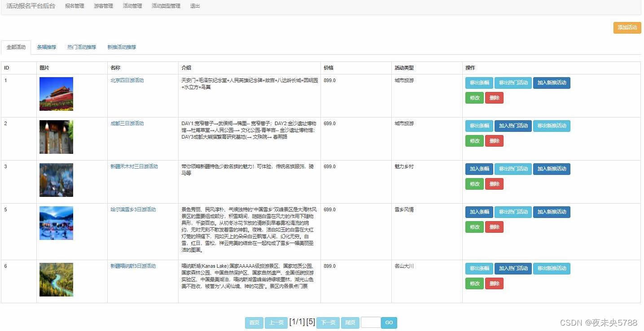The width and height of the screenshot is (644, 331).
Task: Click the Tiananmen thumbnail for 北京四日游活动
Action: 56,94
